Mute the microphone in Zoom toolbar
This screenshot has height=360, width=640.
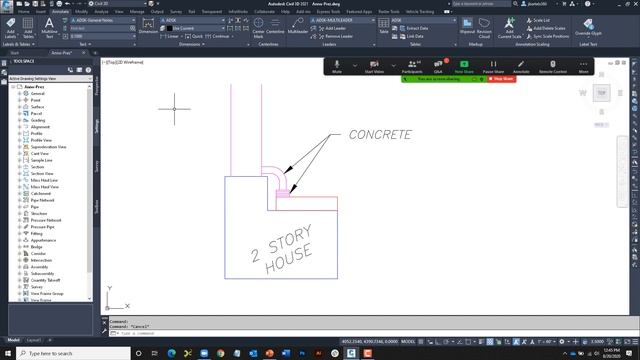pyautogui.click(x=337, y=67)
